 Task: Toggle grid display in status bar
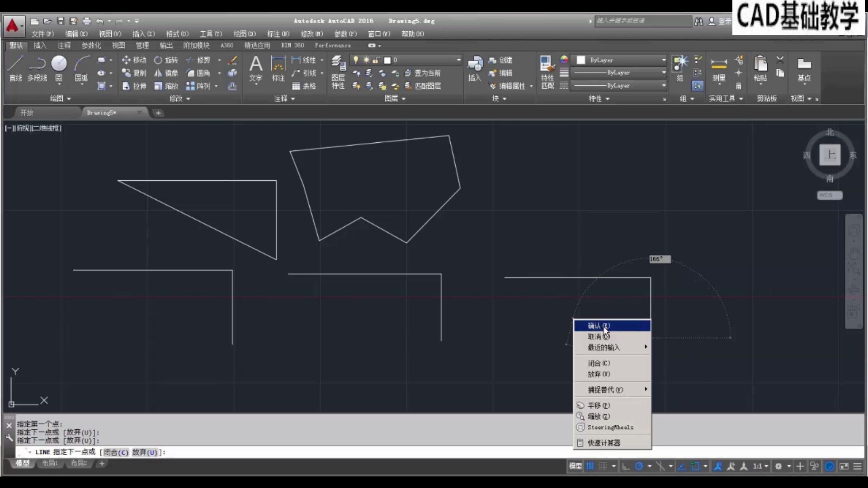pos(590,466)
